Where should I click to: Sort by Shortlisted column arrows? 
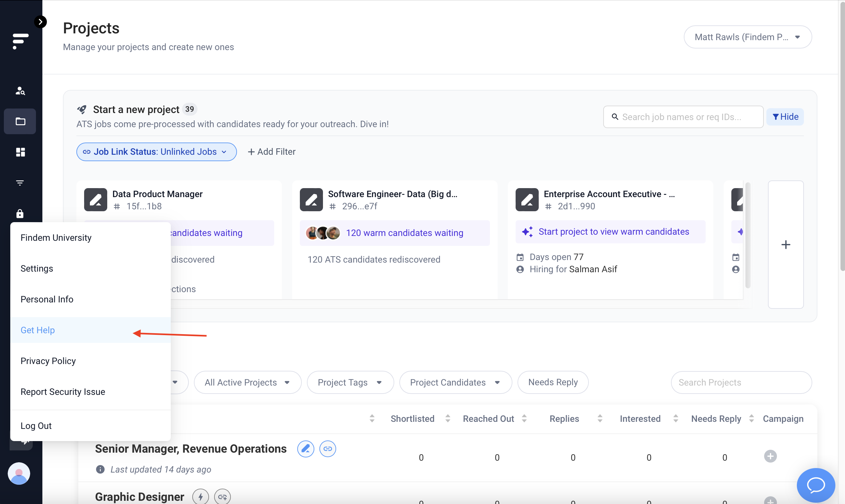pyautogui.click(x=448, y=418)
